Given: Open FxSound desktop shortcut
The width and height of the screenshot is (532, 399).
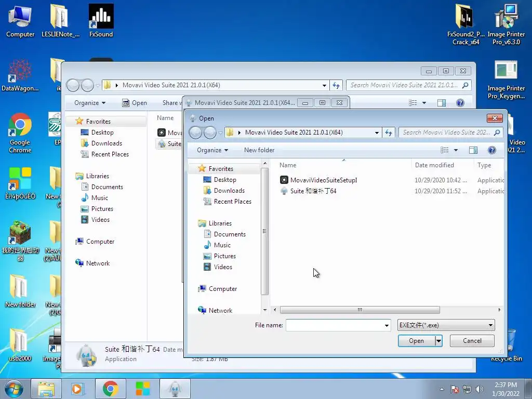Looking at the screenshot, I should [x=101, y=21].
